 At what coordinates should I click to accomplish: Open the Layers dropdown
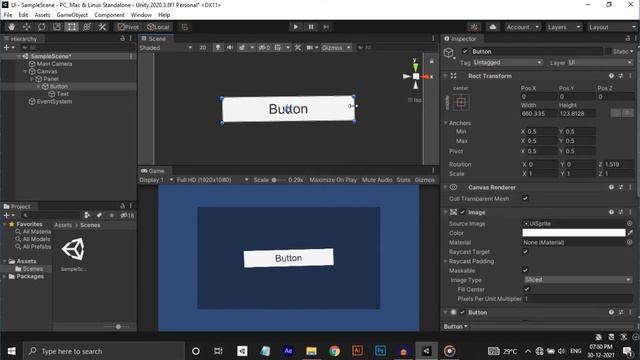564,27
